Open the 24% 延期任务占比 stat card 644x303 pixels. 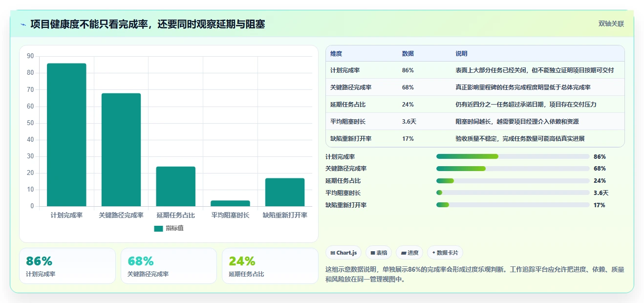[x=270, y=266]
